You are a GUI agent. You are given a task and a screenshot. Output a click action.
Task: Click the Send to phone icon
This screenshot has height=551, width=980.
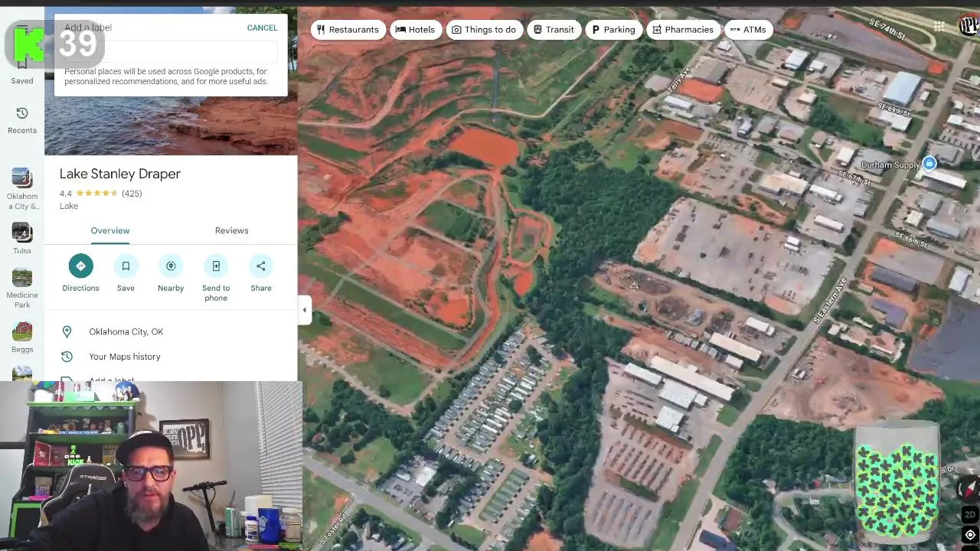[216, 266]
